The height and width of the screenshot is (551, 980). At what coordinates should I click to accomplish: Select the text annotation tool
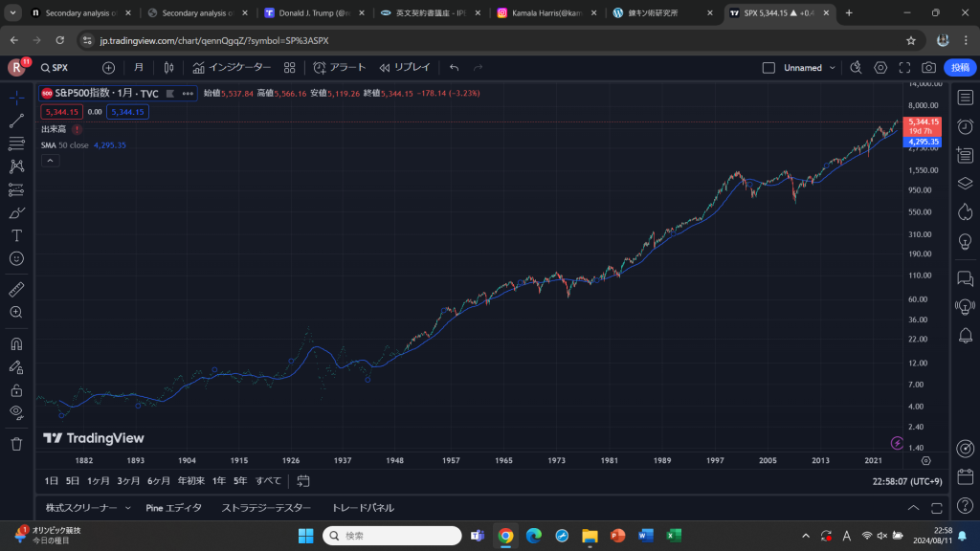[16, 233]
